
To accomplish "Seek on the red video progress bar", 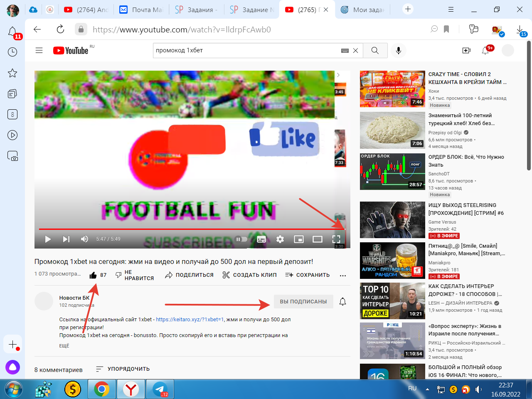I will point(192,229).
